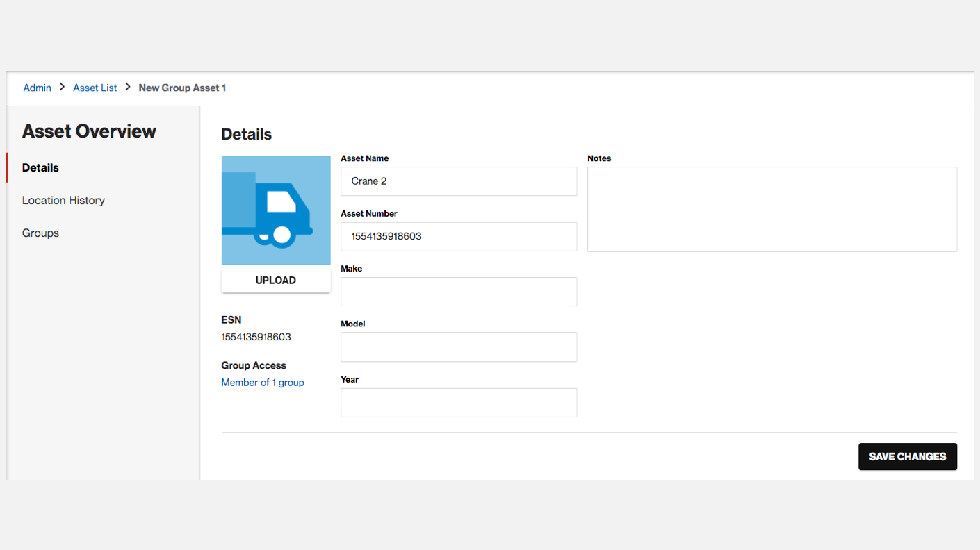Click the chevron after Admin breadcrumb

point(62,87)
